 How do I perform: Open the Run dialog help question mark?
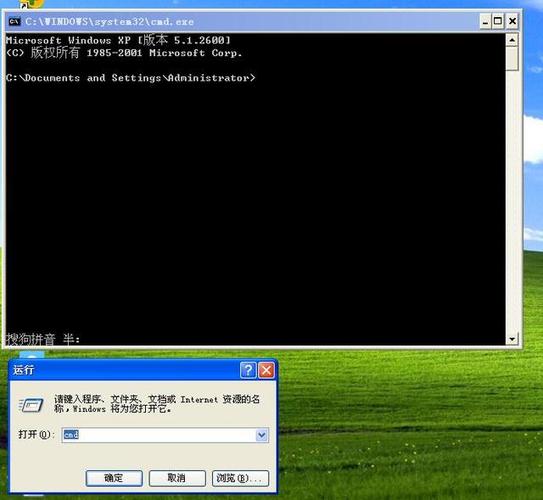pyautogui.click(x=248, y=370)
